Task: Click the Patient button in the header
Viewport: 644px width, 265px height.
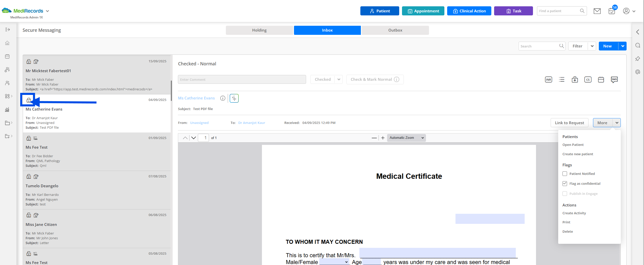Action: point(380,11)
